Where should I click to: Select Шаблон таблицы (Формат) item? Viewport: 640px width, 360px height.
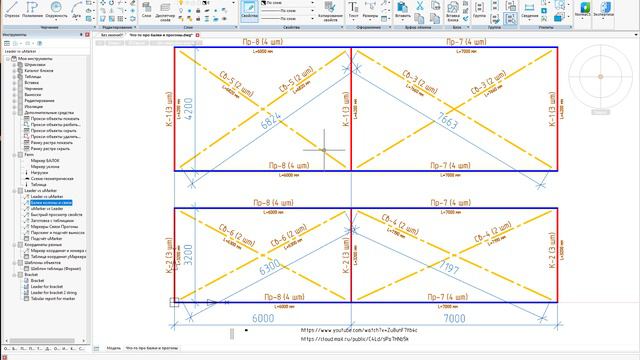[x=56, y=269]
